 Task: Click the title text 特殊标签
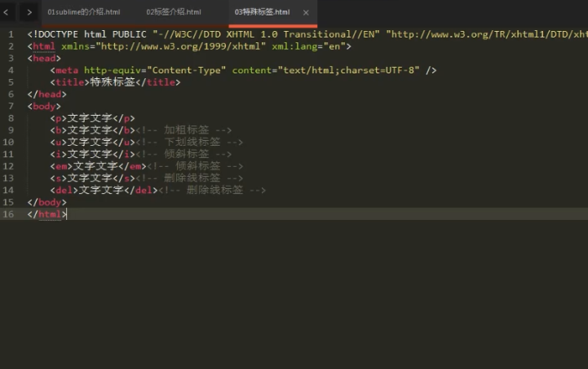[x=113, y=82]
